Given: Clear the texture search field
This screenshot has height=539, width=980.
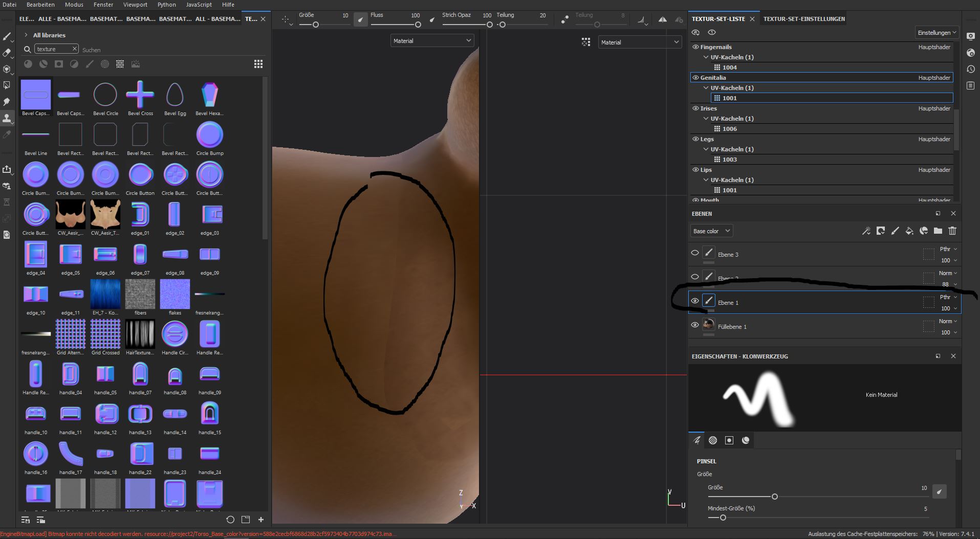Looking at the screenshot, I should pos(74,49).
